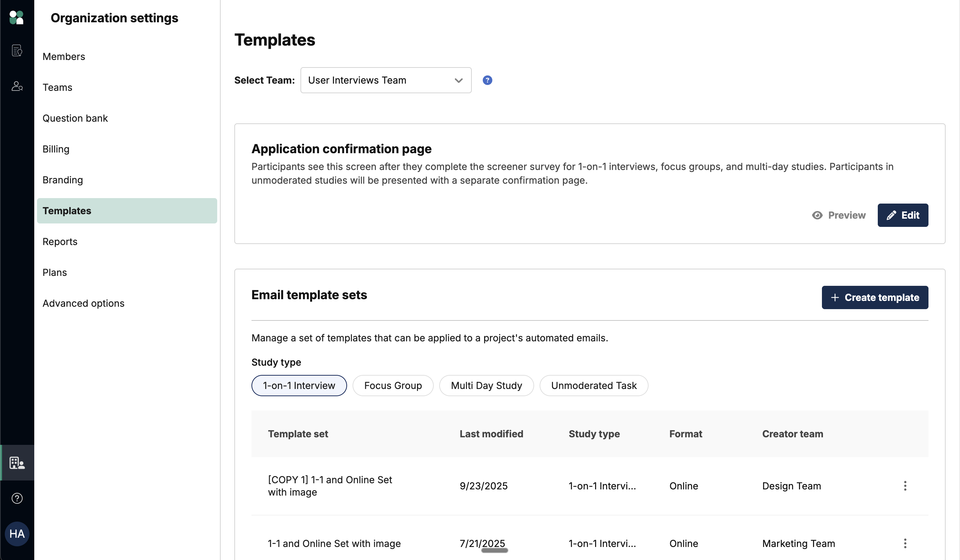Open Question bank in settings menu
960x560 pixels.
(x=75, y=118)
